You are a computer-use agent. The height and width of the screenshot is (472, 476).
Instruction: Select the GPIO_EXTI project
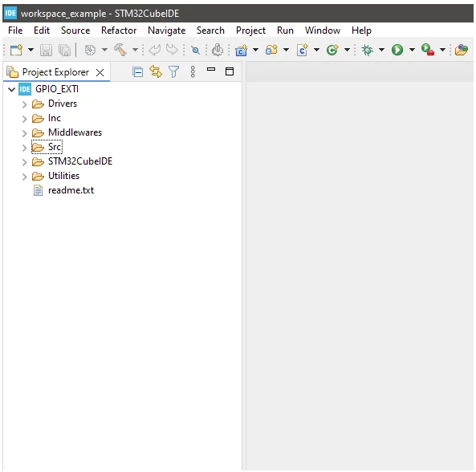tap(57, 89)
